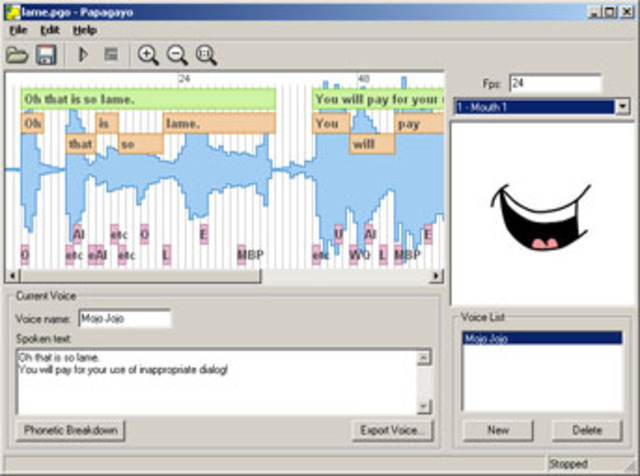The image size is (640, 476).
Task: Zoom in on the waveform
Action: tap(148, 55)
